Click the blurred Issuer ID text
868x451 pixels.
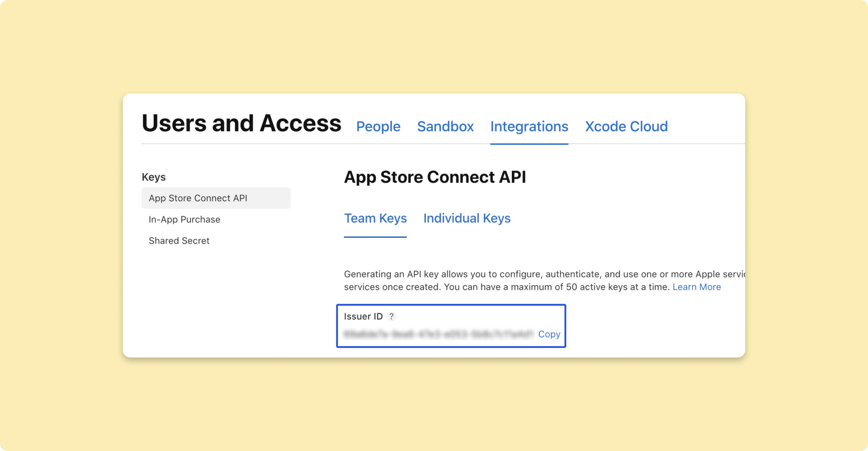click(x=439, y=334)
